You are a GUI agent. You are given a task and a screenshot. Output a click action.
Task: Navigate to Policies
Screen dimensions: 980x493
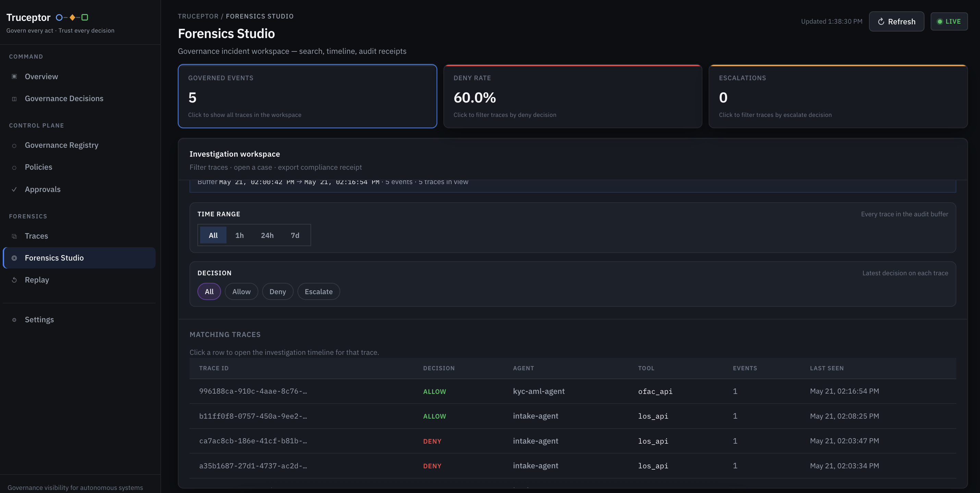pyautogui.click(x=79, y=168)
